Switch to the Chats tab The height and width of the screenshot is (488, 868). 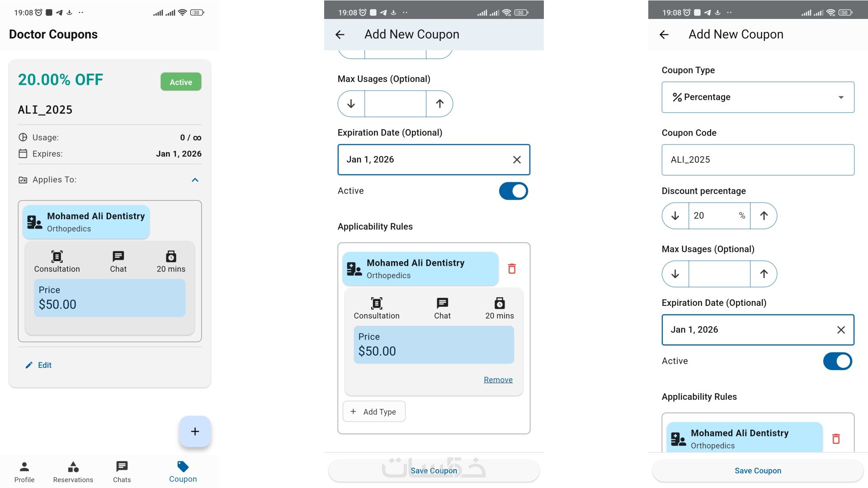122,472
